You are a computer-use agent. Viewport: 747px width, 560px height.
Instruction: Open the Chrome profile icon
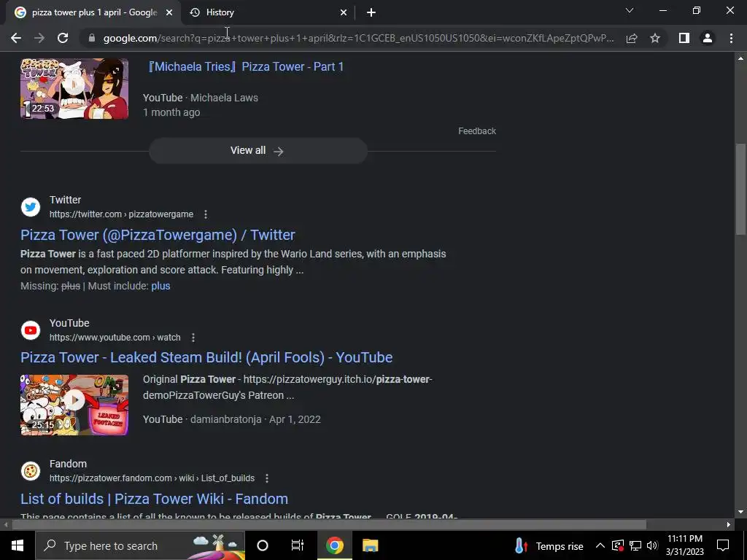pyautogui.click(x=708, y=38)
